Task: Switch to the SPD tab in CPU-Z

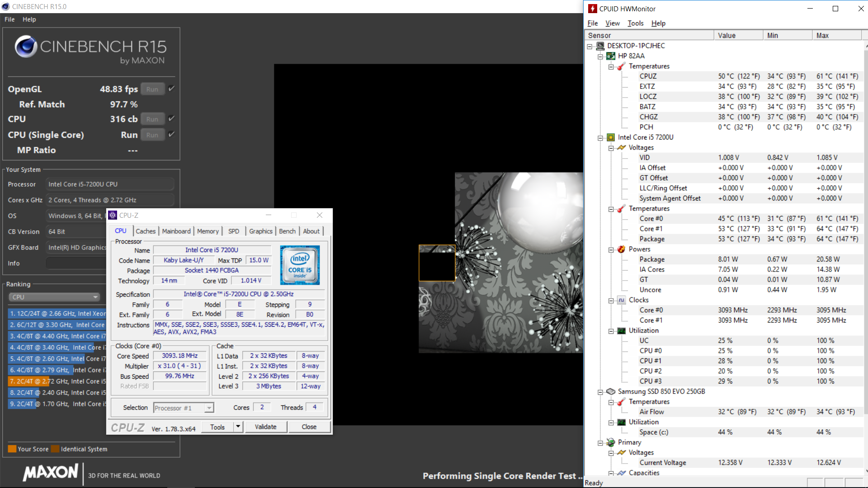Action: 234,231
